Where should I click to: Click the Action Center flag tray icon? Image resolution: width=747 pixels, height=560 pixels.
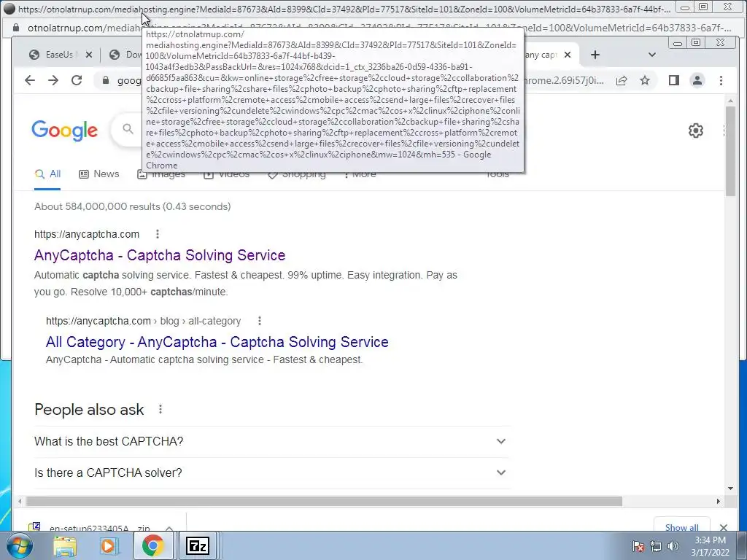[638, 546]
